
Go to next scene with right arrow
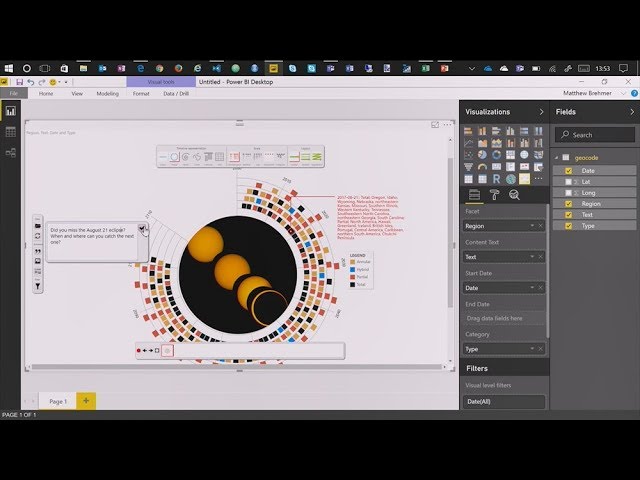pos(151,351)
